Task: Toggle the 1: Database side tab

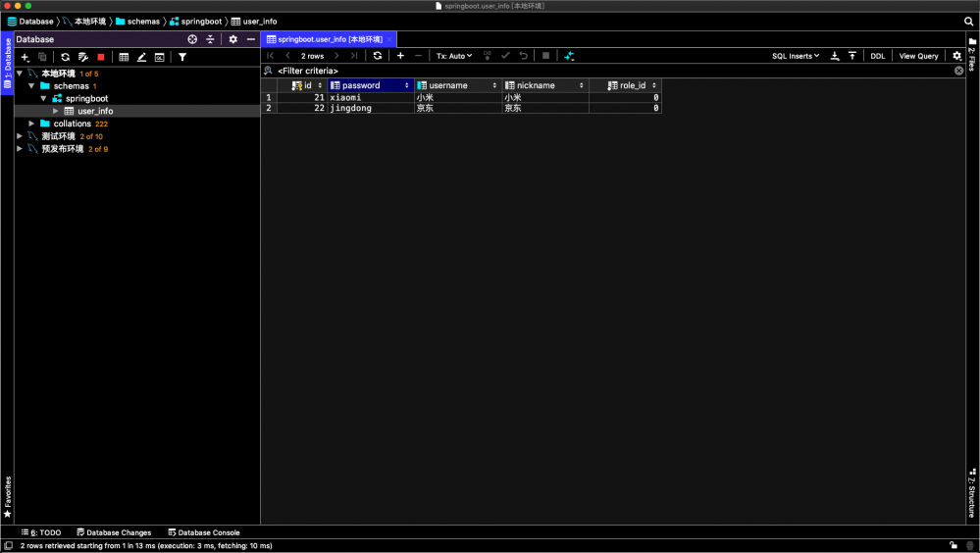Action: (x=8, y=63)
